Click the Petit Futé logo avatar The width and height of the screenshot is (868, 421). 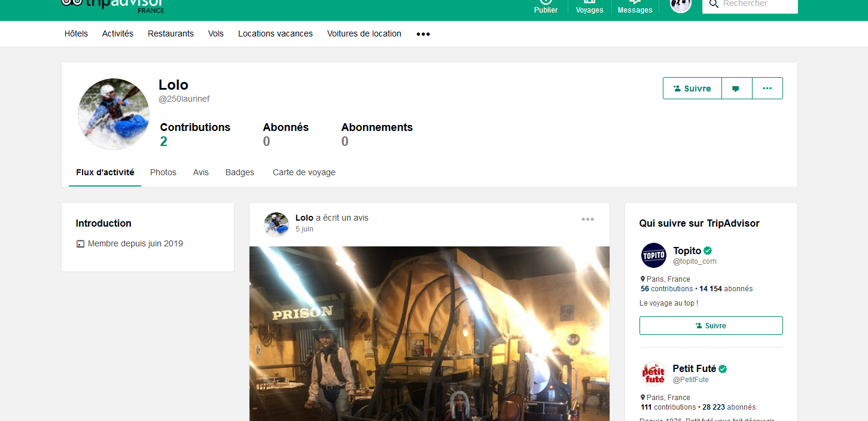tap(653, 374)
